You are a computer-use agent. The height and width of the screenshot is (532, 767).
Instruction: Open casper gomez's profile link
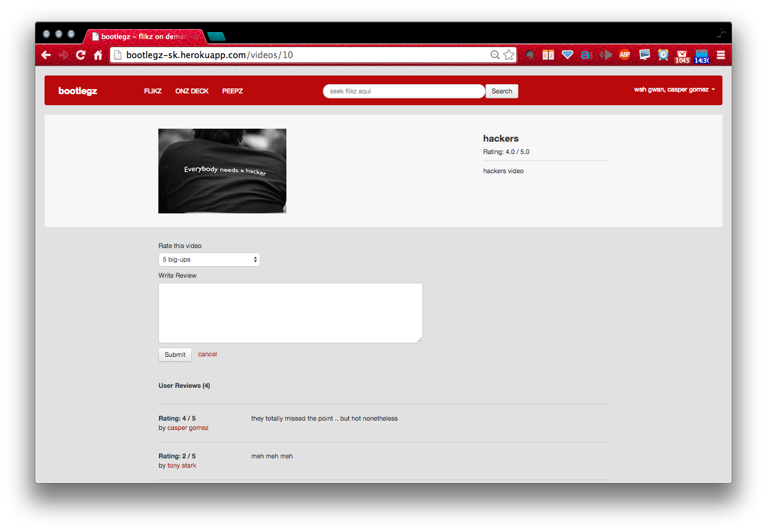tap(188, 428)
